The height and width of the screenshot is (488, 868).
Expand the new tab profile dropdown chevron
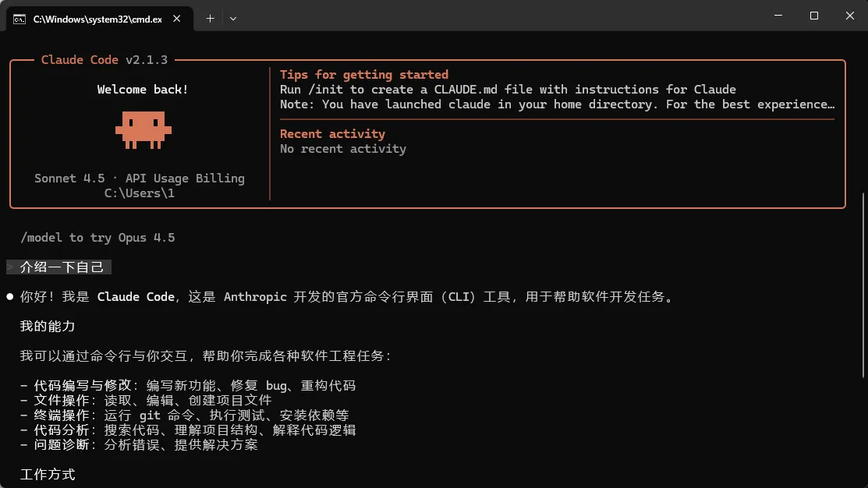pos(233,19)
